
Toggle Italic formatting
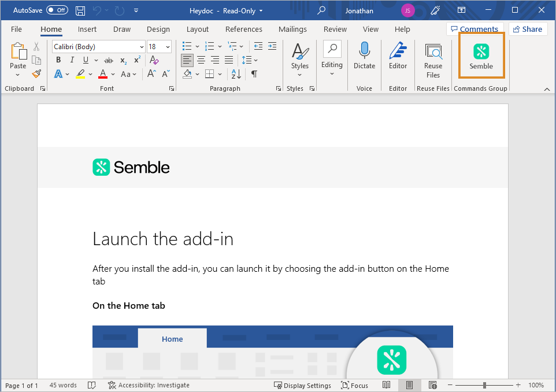point(72,60)
